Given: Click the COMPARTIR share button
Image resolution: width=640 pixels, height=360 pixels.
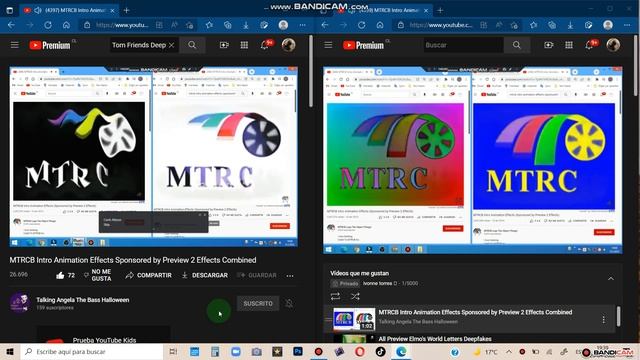Looking at the screenshot, I should click(149, 276).
